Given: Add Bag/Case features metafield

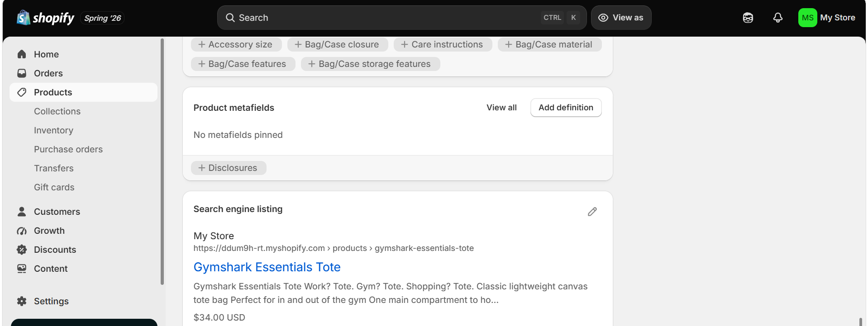Looking at the screenshot, I should coord(243,64).
